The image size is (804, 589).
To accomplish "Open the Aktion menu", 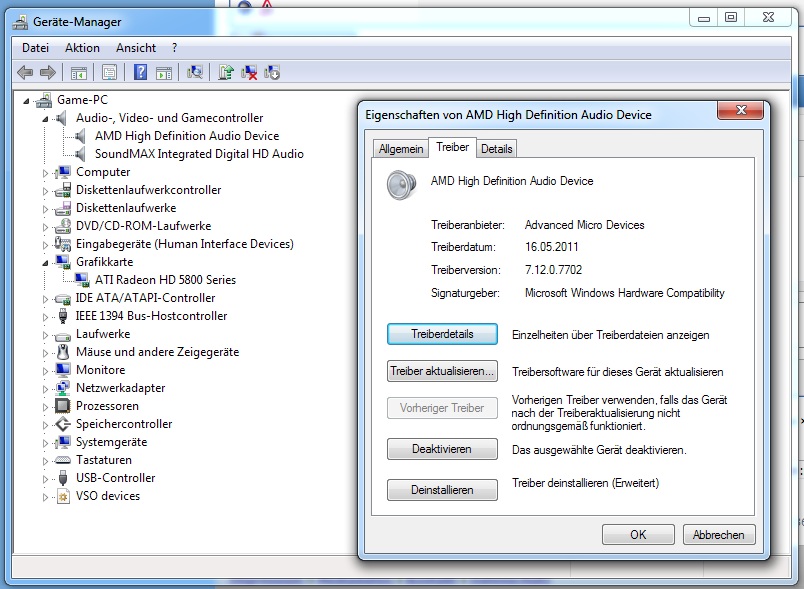I will point(82,48).
